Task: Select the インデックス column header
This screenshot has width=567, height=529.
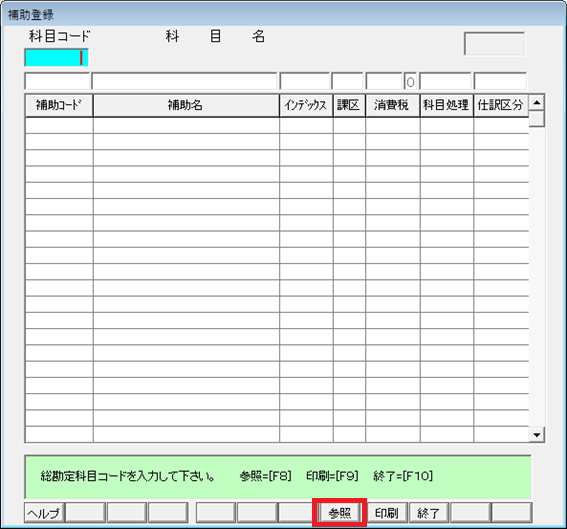Action: pyautogui.click(x=306, y=105)
